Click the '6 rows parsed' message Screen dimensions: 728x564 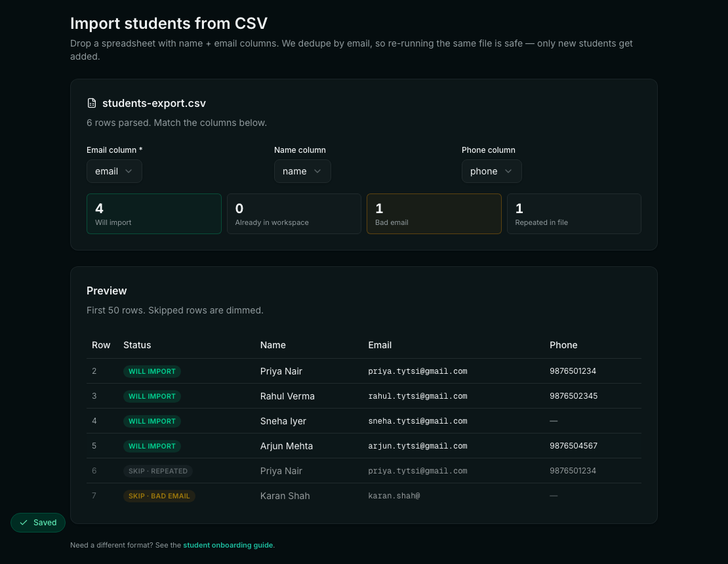(x=176, y=123)
